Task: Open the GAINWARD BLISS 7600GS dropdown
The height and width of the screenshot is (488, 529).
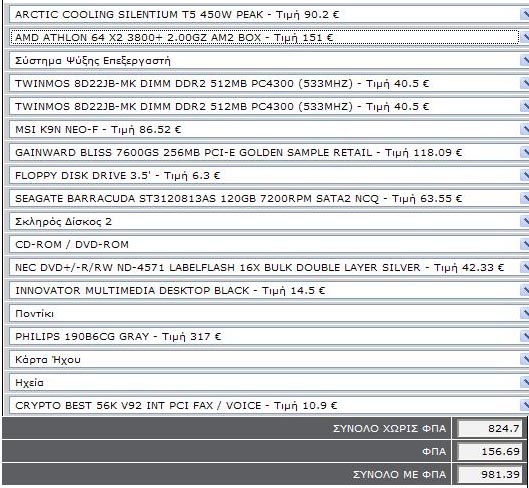Action: (269, 152)
